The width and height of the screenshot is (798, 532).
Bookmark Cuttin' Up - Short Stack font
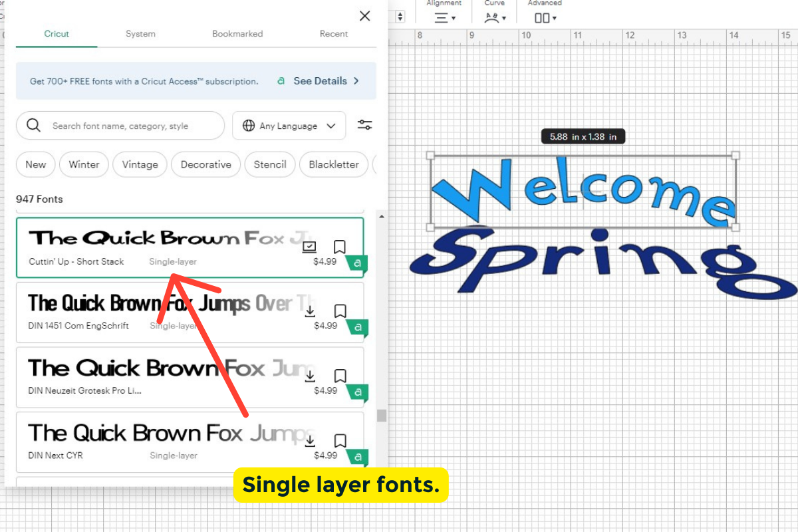[x=340, y=247]
